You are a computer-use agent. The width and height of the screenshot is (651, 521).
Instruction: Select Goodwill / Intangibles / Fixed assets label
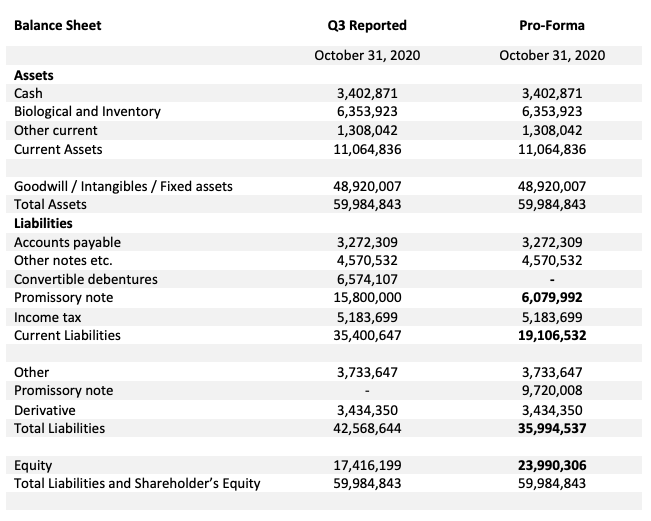(123, 186)
